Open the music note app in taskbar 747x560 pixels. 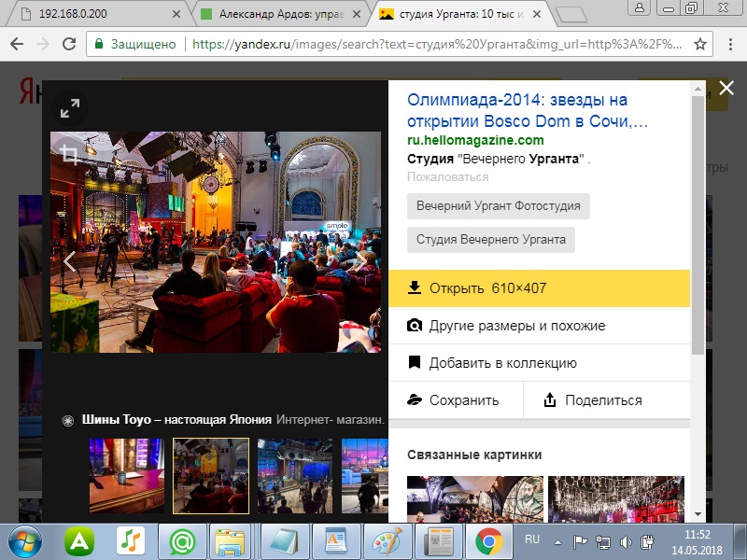click(x=131, y=541)
